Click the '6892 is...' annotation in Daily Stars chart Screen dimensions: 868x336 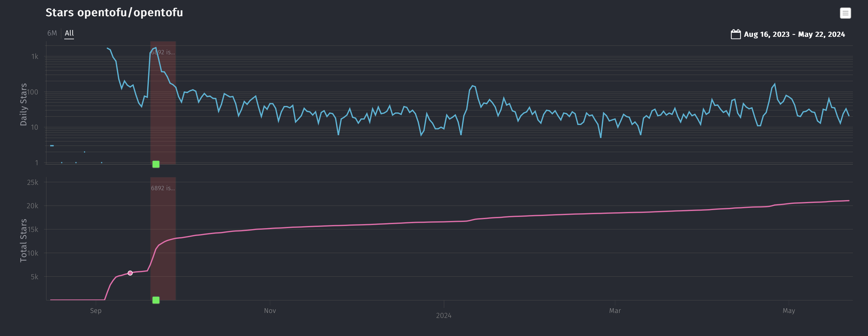pyautogui.click(x=163, y=52)
